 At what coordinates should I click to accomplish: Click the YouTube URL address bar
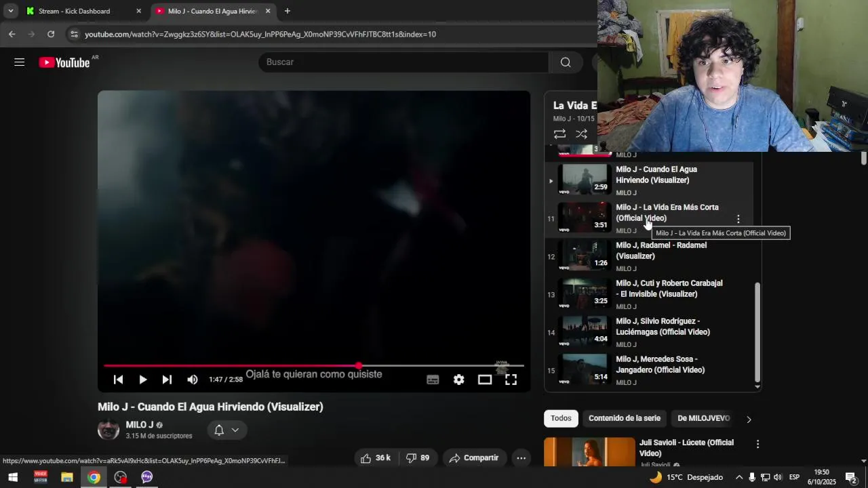260,35
